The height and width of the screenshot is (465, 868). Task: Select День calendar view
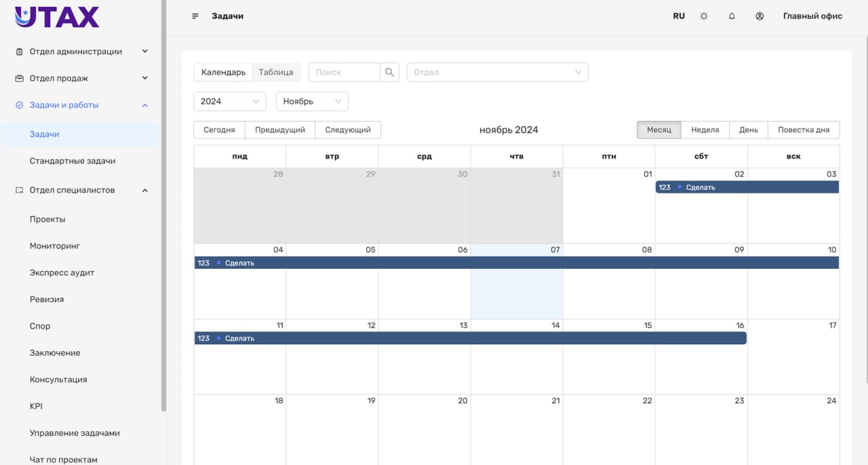(x=749, y=130)
